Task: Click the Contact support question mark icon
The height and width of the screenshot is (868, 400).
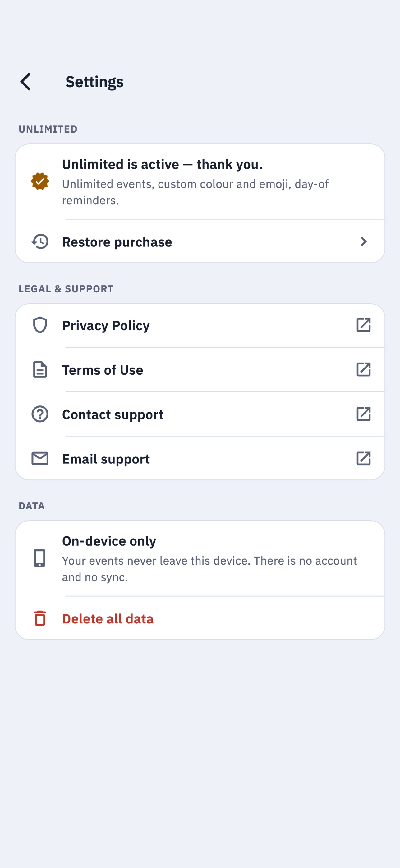Action: click(x=40, y=414)
